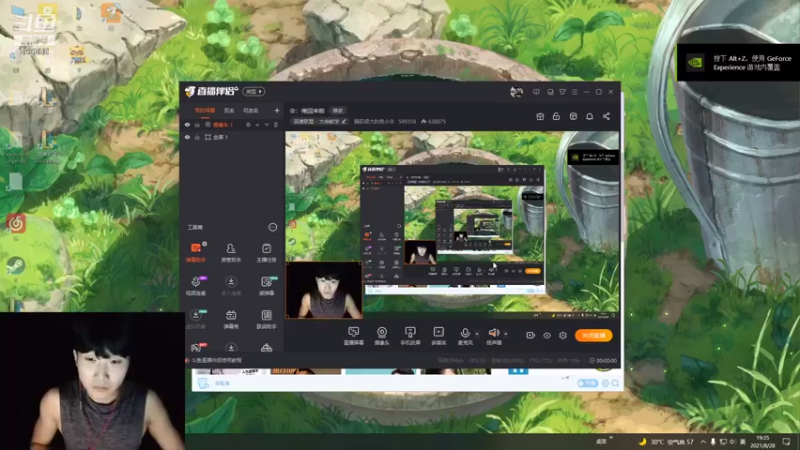This screenshot has width=800, height=450.
Task: Click the 00:00:00 stream timer
Action: (603, 360)
